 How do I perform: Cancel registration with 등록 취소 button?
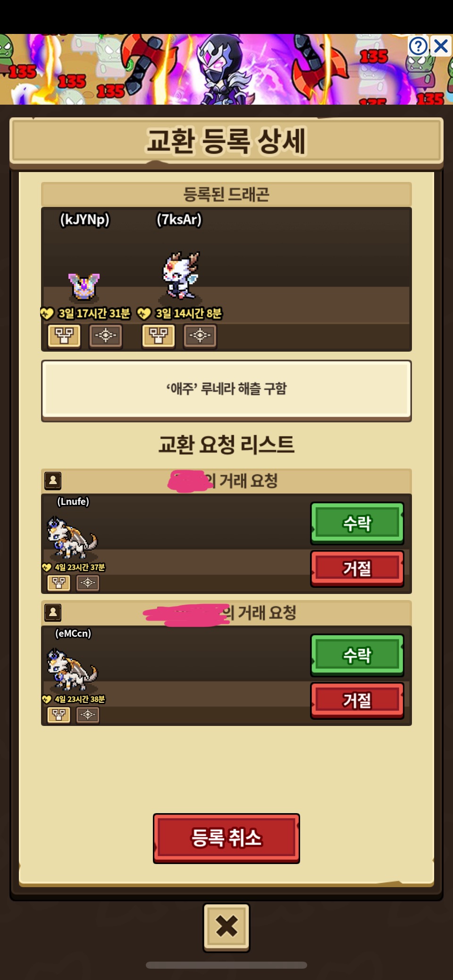coord(226,838)
